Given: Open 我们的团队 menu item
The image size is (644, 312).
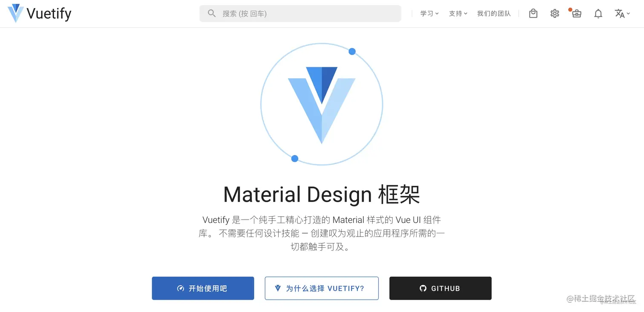Looking at the screenshot, I should [494, 14].
